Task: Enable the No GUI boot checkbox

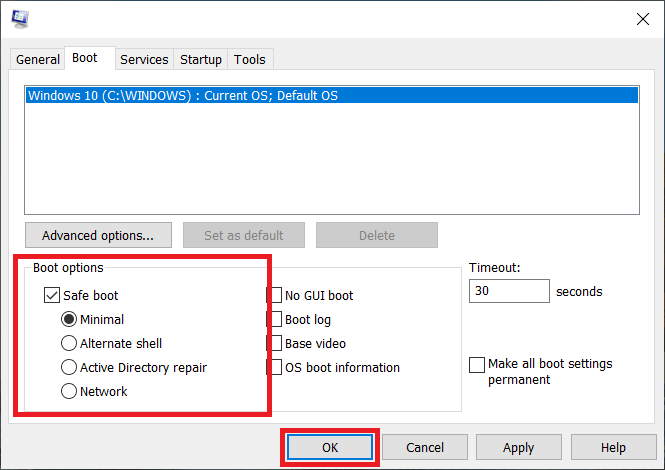Action: coord(275,296)
